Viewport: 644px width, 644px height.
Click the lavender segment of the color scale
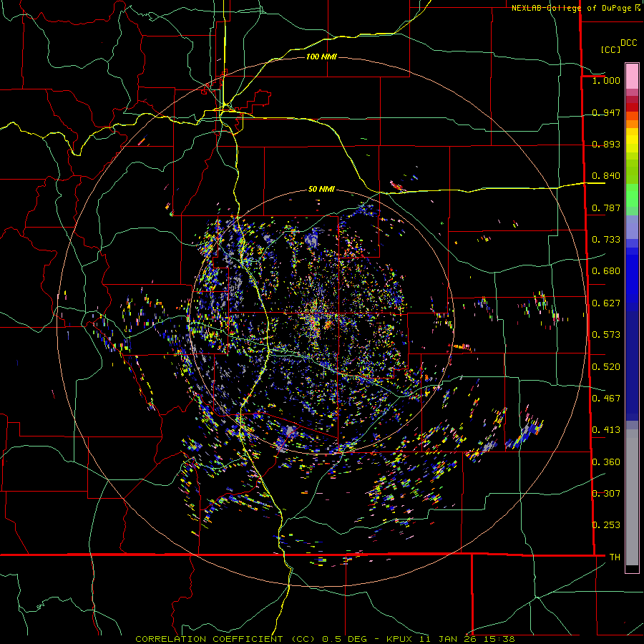click(632, 227)
